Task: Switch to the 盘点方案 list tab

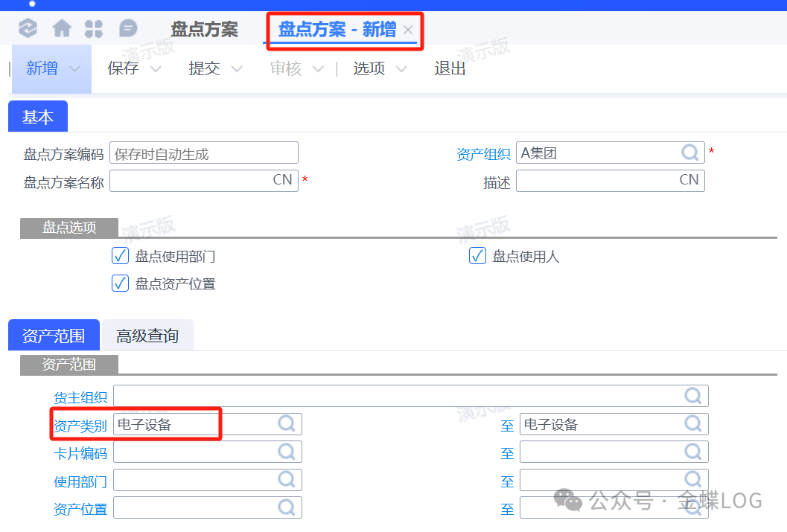Action: [x=204, y=30]
